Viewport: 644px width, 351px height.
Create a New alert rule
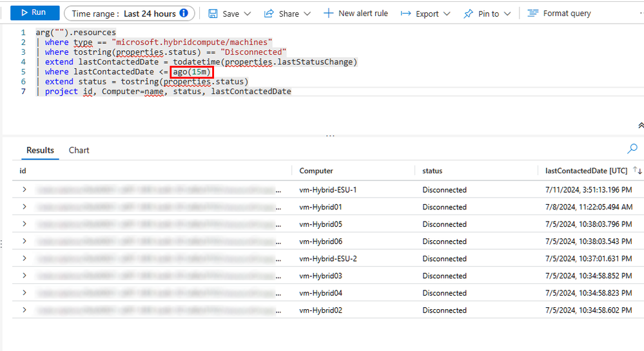tap(356, 14)
